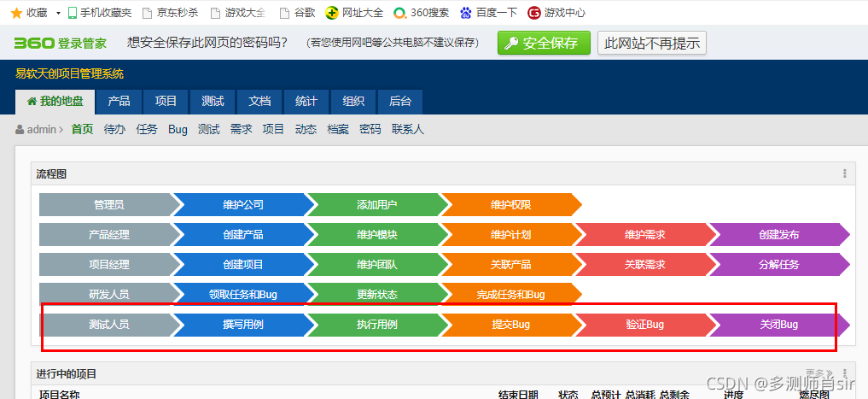868x399 pixels.
Task: Click the 验证Bug flow step
Action: click(x=645, y=324)
